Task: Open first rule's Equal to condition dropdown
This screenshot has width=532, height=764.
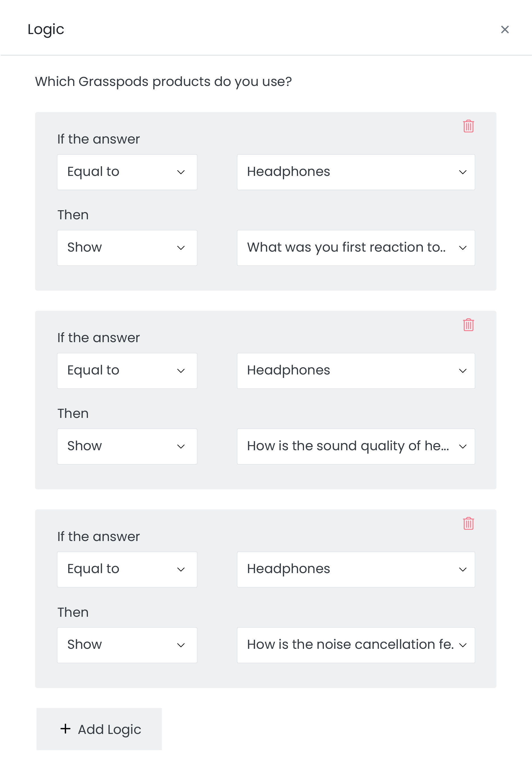Action: [x=127, y=172]
